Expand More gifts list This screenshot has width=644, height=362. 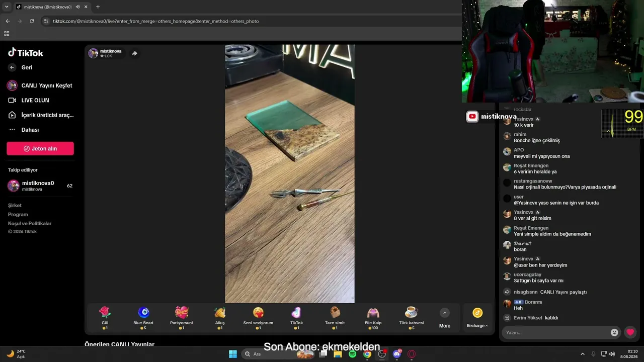(x=445, y=318)
